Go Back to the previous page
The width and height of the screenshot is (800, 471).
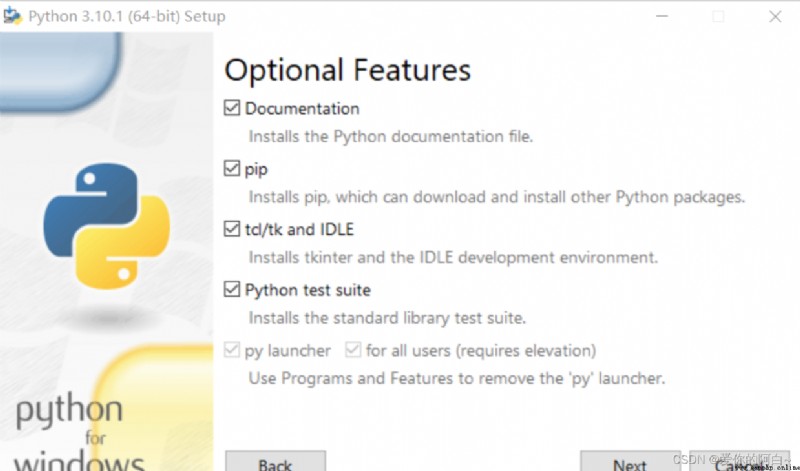click(x=275, y=461)
